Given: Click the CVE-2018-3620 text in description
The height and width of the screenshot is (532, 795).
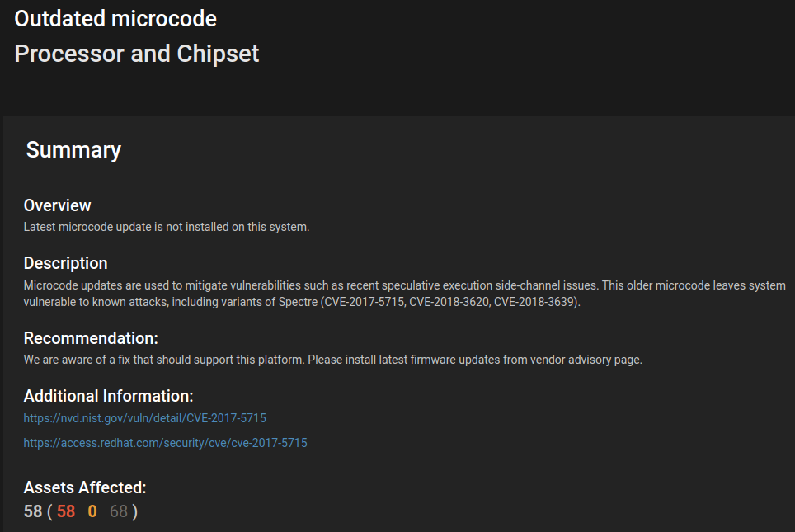Looking at the screenshot, I should coord(449,302).
